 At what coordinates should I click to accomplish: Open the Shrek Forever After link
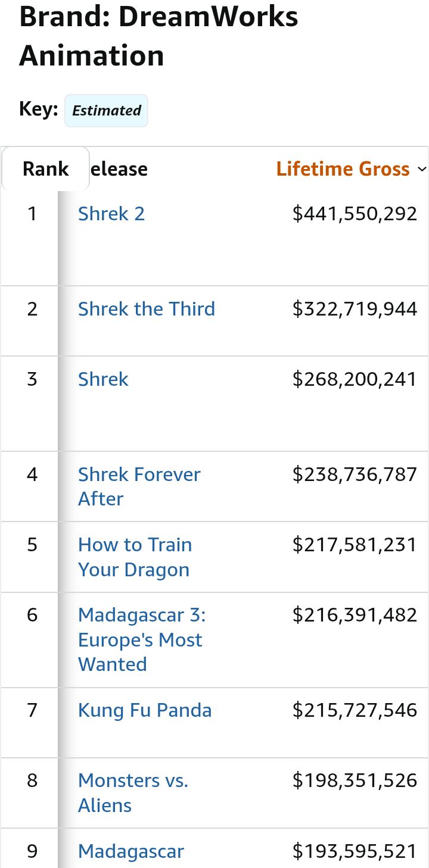pyautogui.click(x=139, y=486)
